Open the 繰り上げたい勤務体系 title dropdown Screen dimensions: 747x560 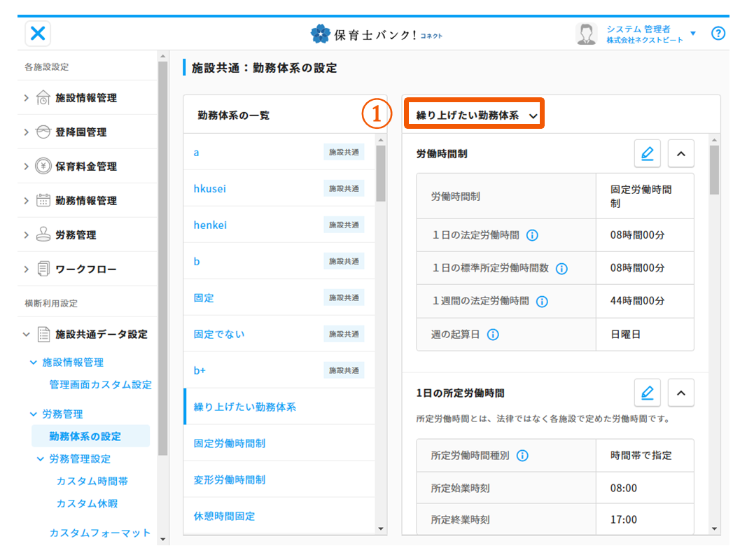pyautogui.click(x=475, y=115)
